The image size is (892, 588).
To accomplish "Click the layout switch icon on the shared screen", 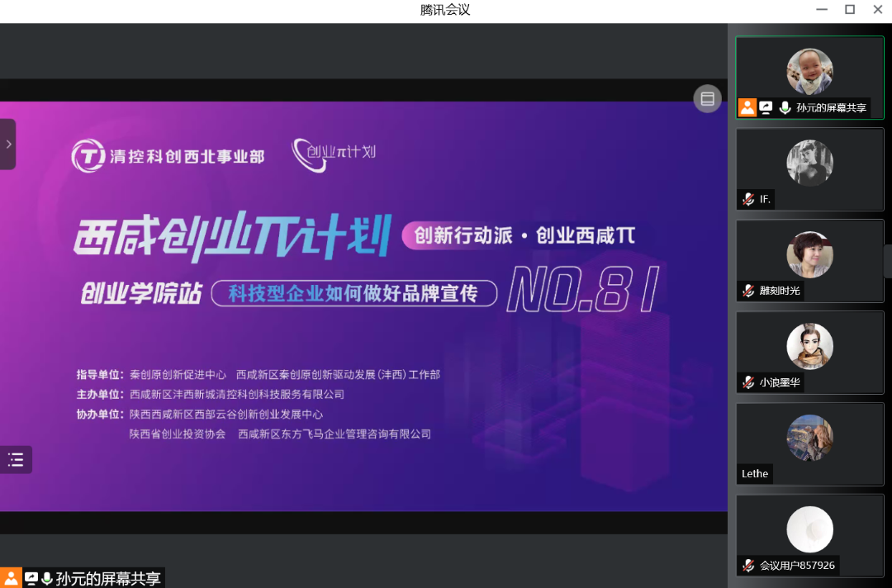I will click(707, 98).
